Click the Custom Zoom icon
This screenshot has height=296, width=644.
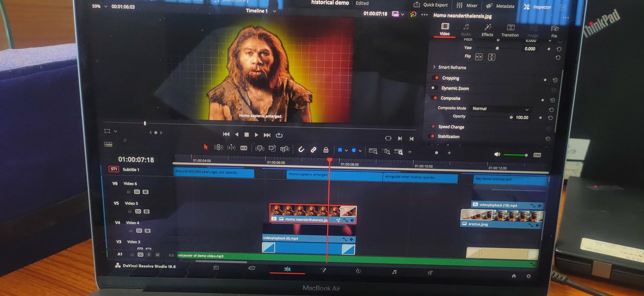pos(399,152)
